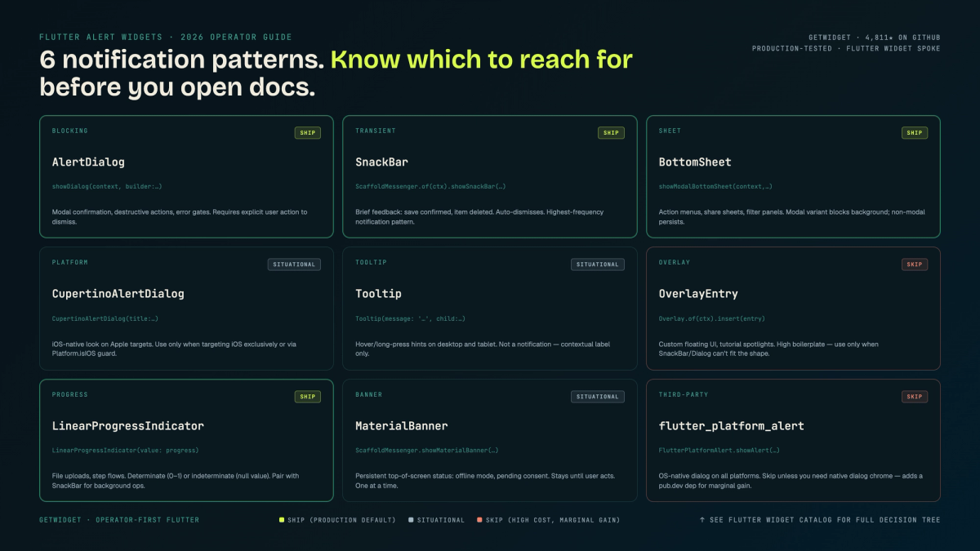Click Tooltip(message: '…', child:…) code snippet

412,319
